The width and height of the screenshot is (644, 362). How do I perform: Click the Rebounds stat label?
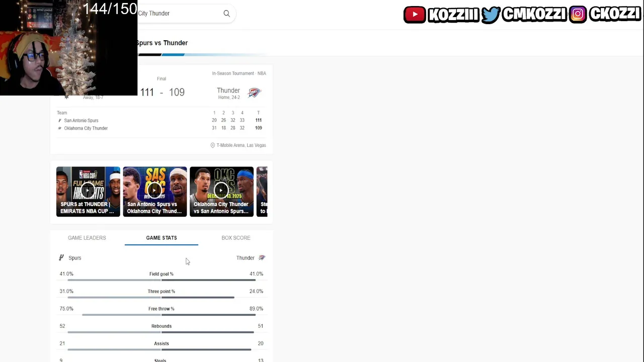coord(162,326)
